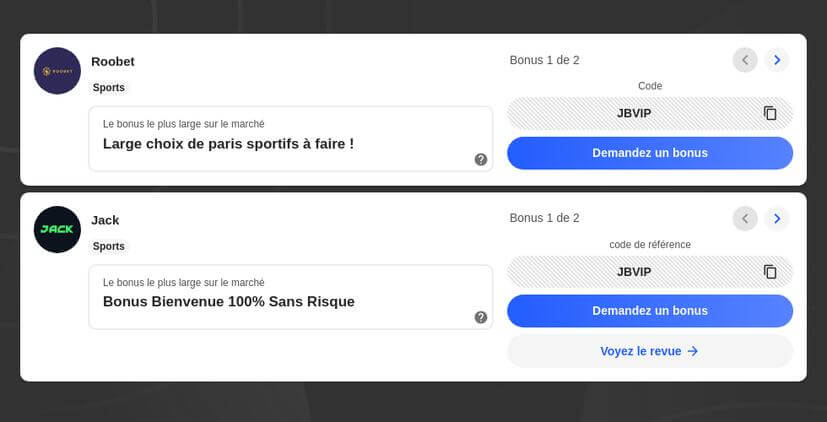Click Jack's Demandez un bonus button
This screenshot has width=827, height=422.
tap(650, 311)
